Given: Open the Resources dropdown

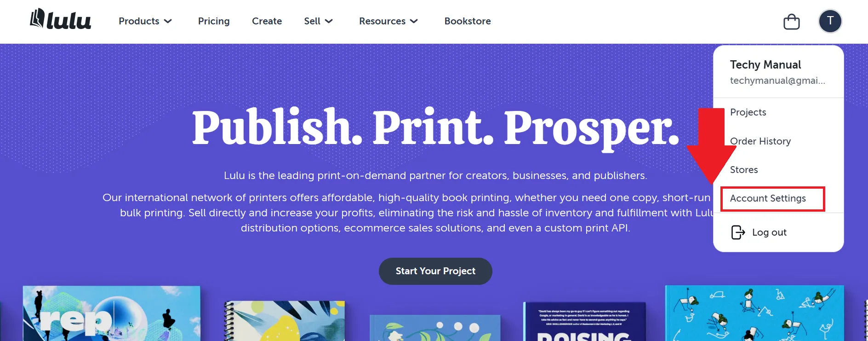Looking at the screenshot, I should (388, 21).
